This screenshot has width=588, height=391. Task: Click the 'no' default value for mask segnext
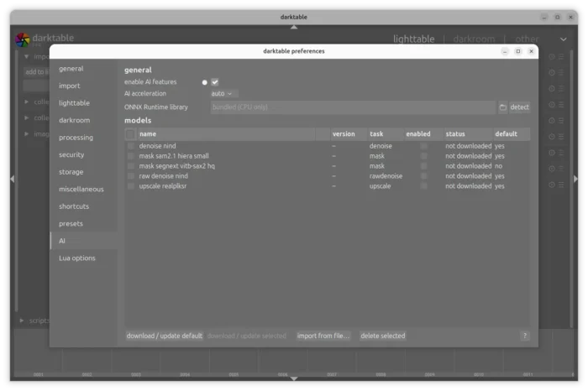498,166
